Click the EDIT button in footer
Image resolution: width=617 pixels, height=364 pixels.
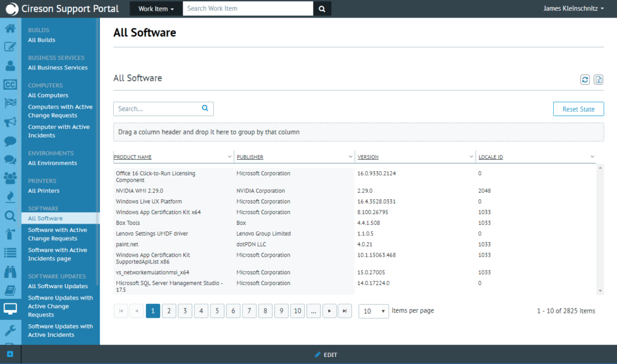point(326,354)
